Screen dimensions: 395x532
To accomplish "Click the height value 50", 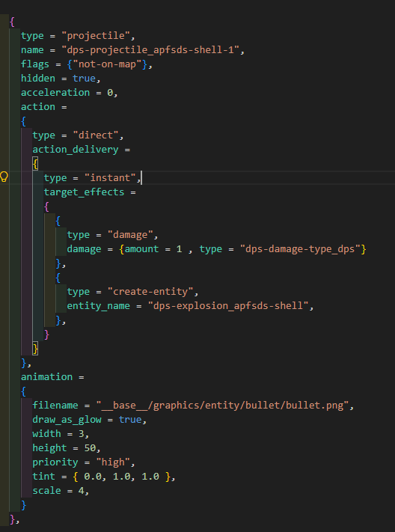I will (x=90, y=448).
